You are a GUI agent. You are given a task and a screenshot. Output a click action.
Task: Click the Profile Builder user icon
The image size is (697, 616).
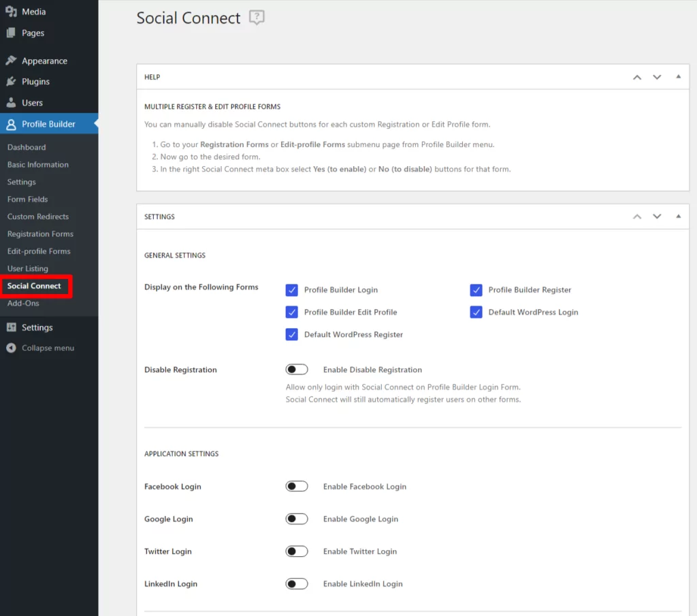[x=11, y=124]
